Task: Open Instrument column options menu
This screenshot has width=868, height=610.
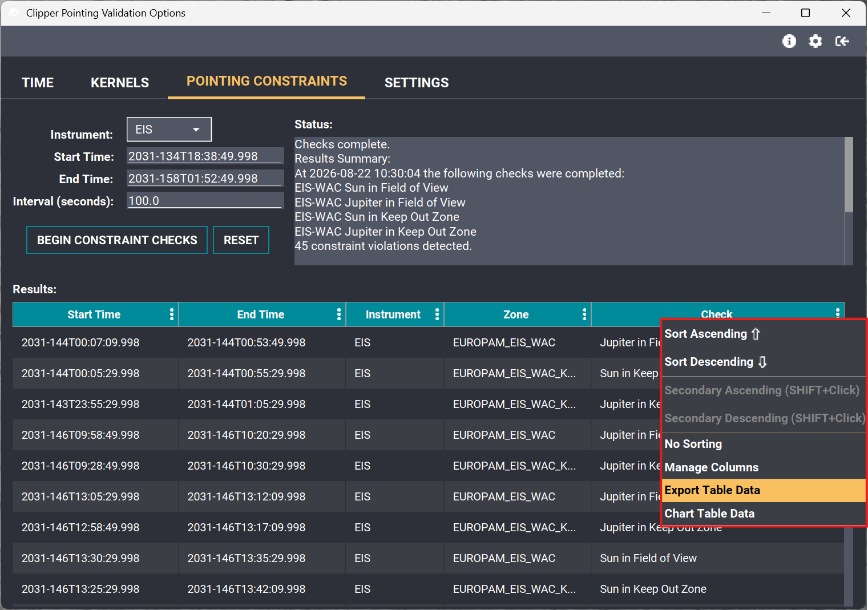Action: click(437, 314)
